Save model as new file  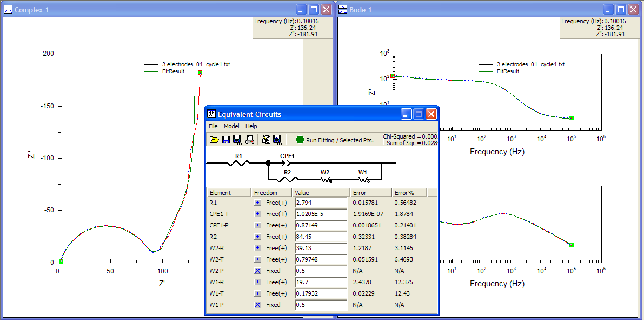tap(237, 140)
